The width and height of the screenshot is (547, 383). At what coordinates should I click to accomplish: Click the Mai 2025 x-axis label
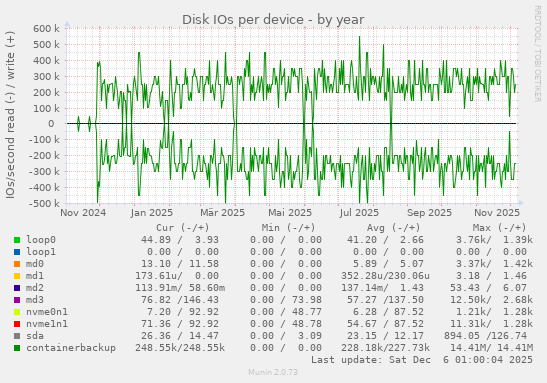(x=290, y=213)
